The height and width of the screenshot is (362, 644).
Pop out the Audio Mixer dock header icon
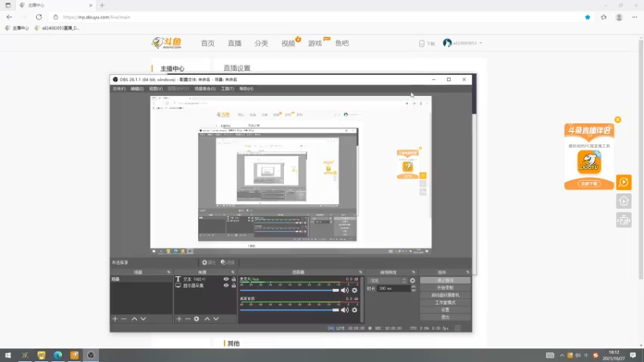(361, 272)
